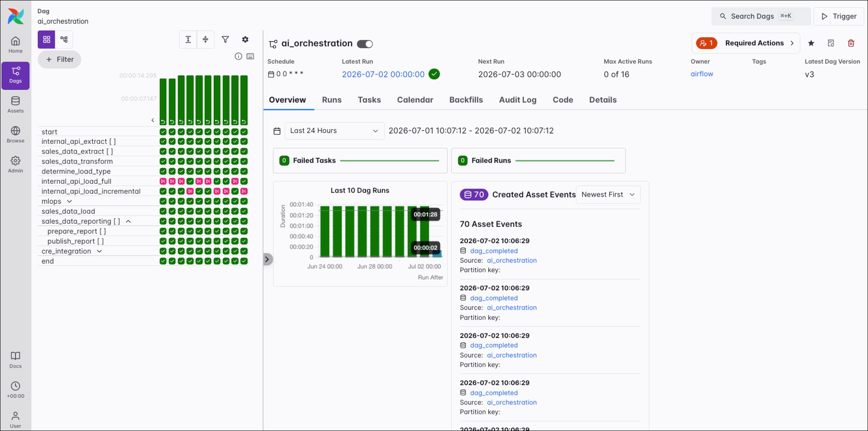Show keyboard shortcuts icon
This screenshot has height=431, width=868.
pyautogui.click(x=250, y=56)
